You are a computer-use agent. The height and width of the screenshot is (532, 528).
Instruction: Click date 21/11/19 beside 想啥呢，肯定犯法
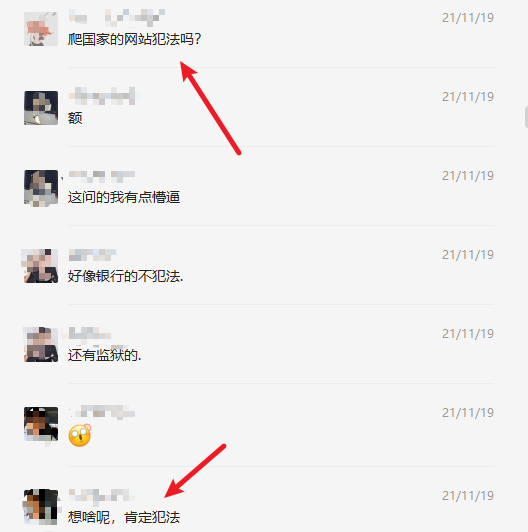[x=468, y=496]
